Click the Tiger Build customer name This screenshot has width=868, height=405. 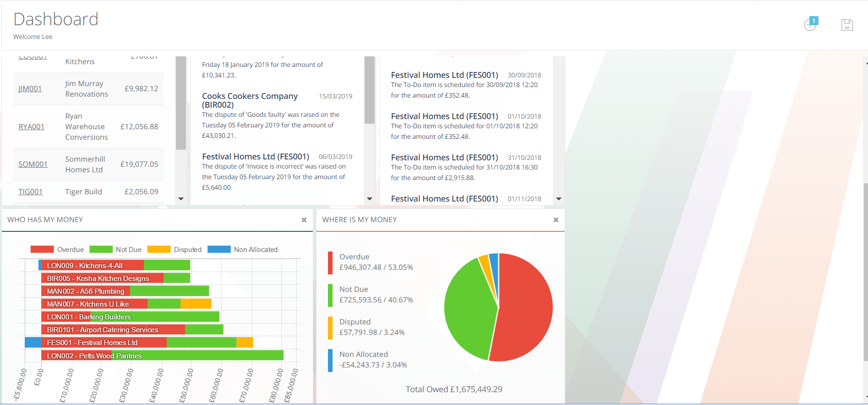pos(84,192)
